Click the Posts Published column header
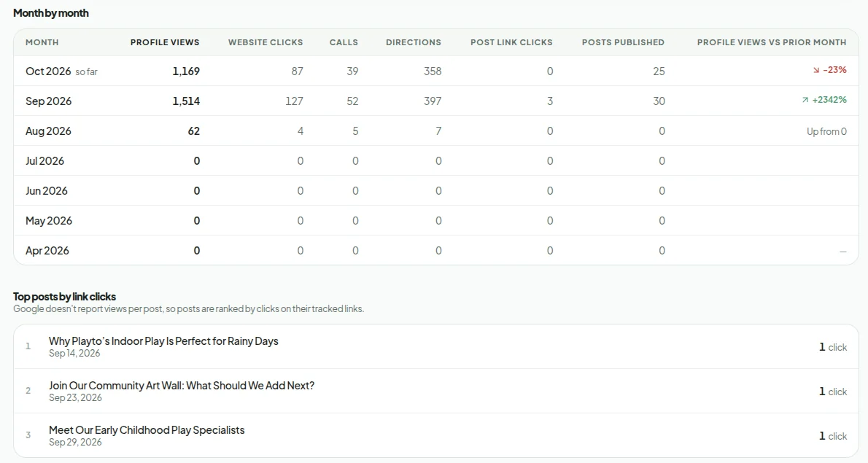The height and width of the screenshot is (463, 868). click(x=623, y=42)
